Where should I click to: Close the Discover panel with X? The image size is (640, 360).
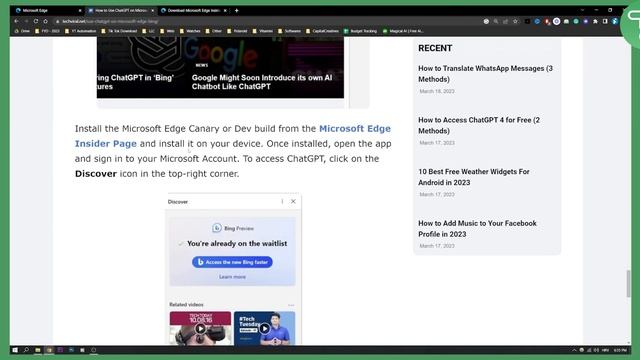(293, 201)
